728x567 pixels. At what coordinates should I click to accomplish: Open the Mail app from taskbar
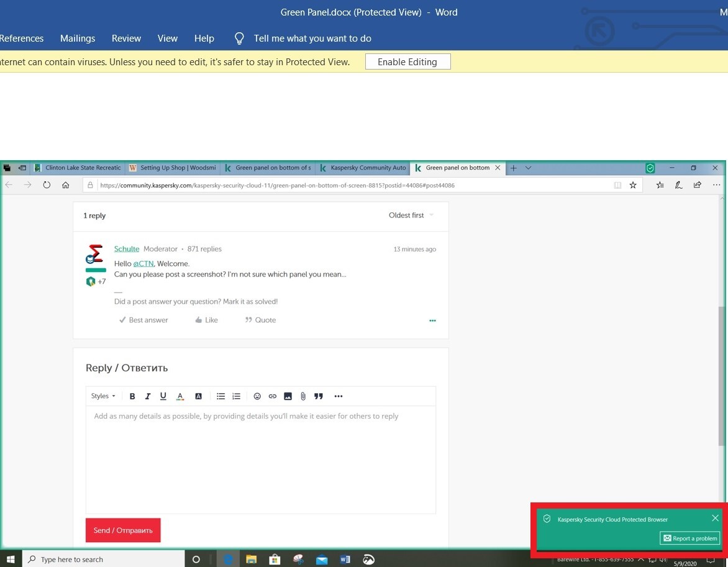click(322, 559)
